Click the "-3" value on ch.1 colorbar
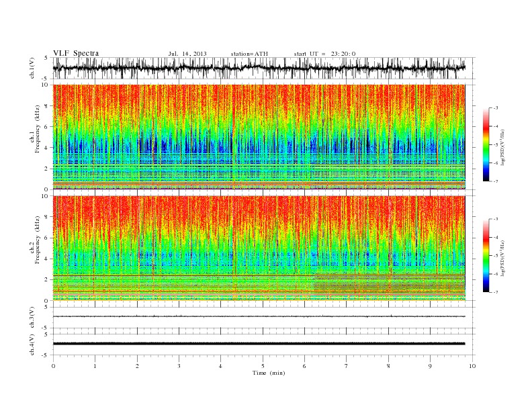This screenshot has height=411, width=532. (x=496, y=108)
